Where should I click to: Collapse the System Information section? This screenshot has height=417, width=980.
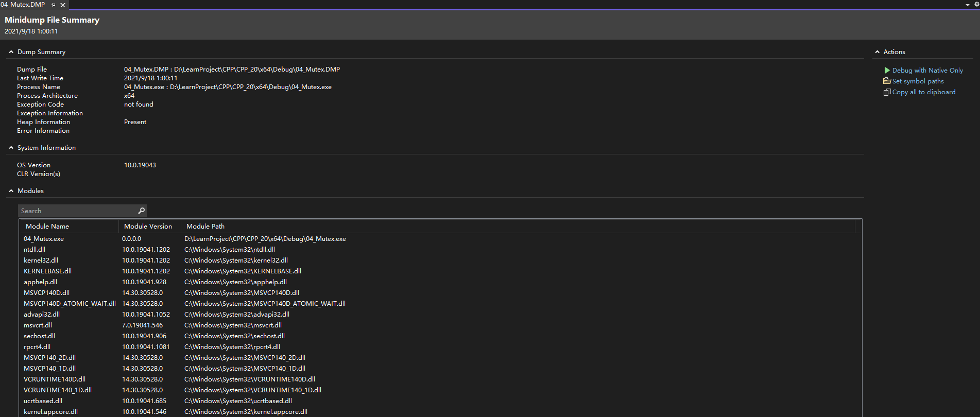coord(11,148)
